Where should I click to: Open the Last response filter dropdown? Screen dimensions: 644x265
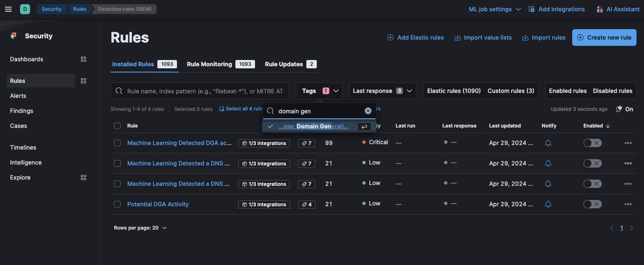coord(382,90)
